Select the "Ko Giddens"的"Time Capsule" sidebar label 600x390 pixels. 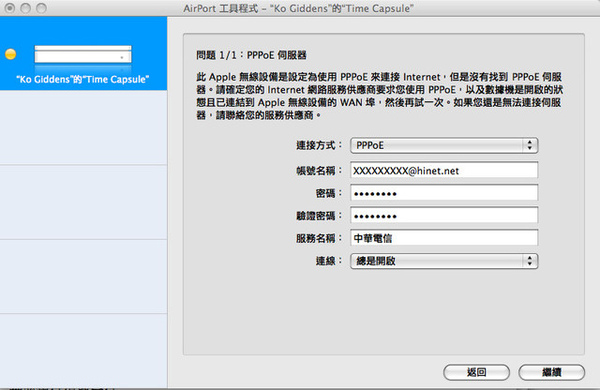click(x=83, y=79)
